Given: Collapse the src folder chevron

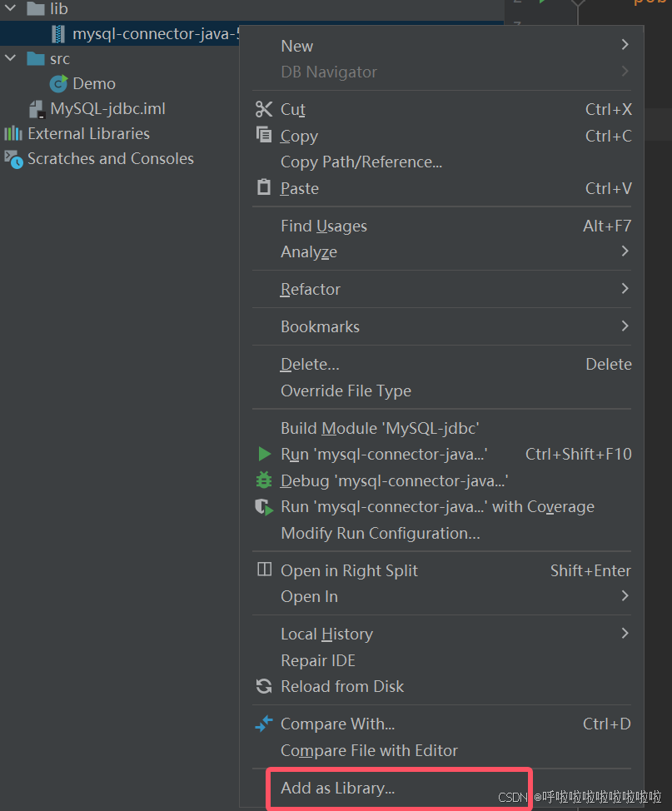Looking at the screenshot, I should coord(10,58).
